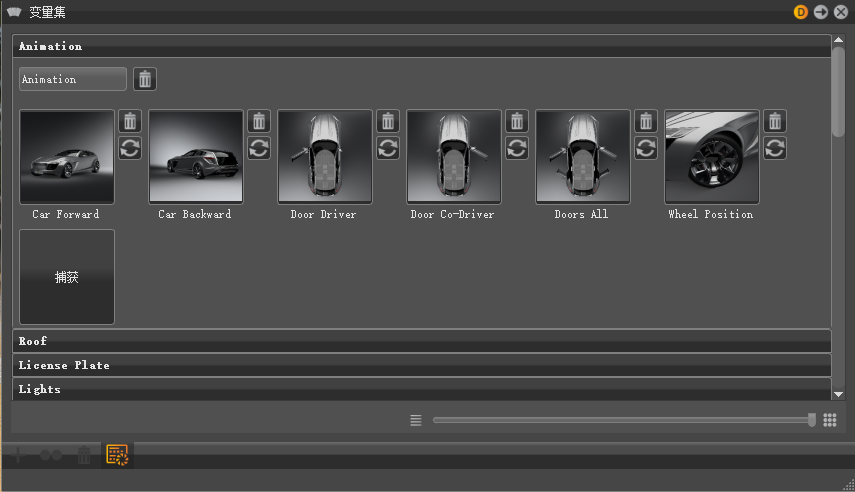Toggle the orange edit mode icon
This screenshot has height=492, width=855.
(117, 455)
